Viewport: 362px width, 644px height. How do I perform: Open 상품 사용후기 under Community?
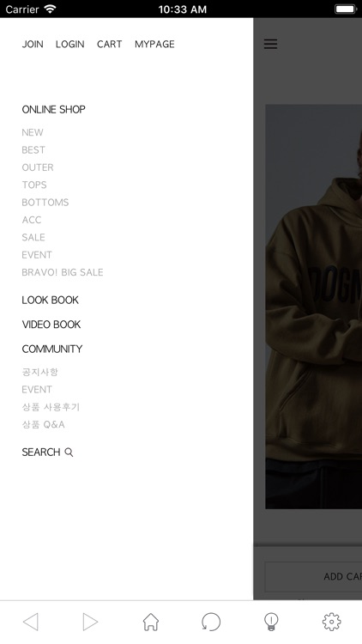[51, 407]
